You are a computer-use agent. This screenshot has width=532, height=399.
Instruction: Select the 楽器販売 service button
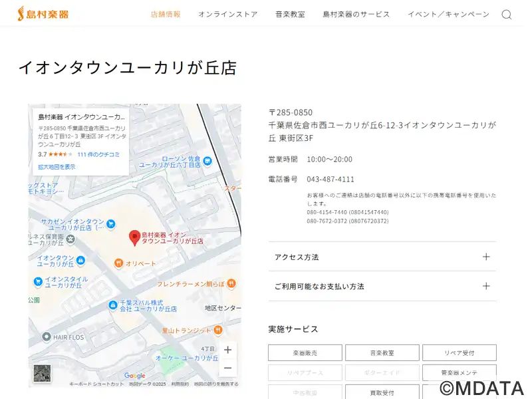[x=305, y=353]
